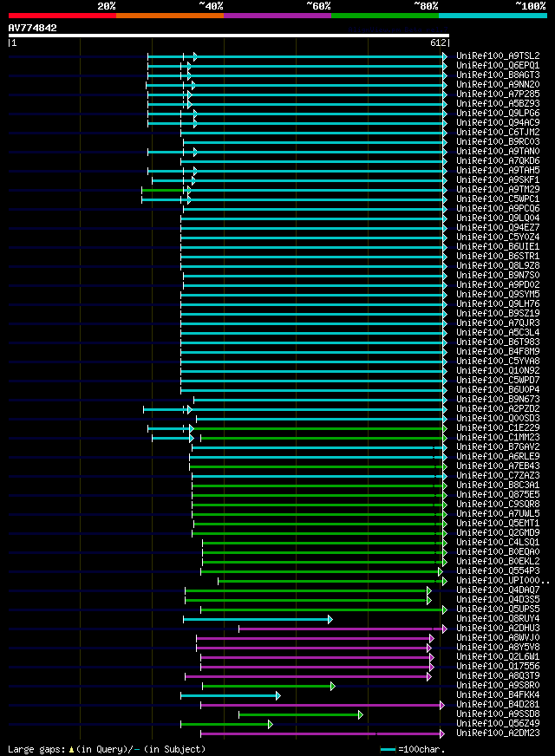
Task: Select the UniRef100_A2DHU3 label
Action: click(x=498, y=629)
